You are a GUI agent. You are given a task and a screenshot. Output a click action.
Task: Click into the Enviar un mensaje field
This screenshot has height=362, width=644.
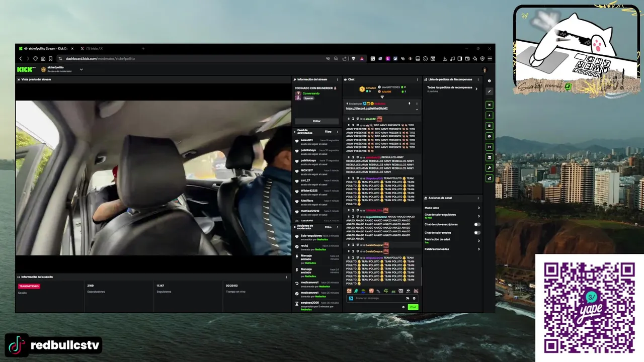point(377,298)
